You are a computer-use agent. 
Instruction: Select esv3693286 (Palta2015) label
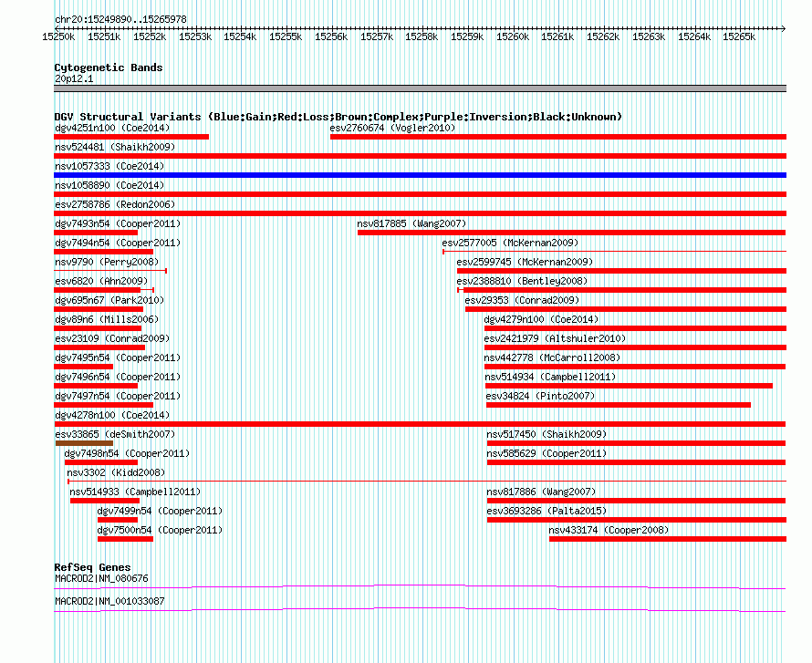coord(547,511)
